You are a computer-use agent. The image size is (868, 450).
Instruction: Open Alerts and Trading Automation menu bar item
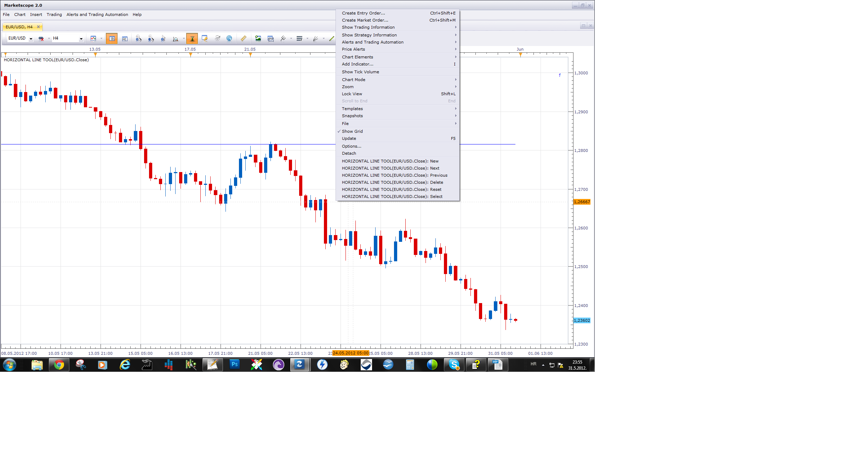[x=97, y=15]
